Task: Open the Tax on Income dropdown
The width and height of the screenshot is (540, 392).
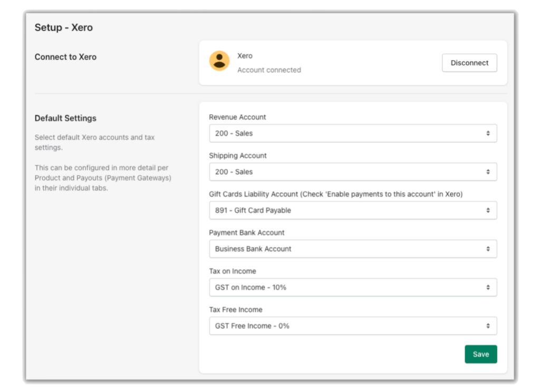Action: (x=353, y=288)
